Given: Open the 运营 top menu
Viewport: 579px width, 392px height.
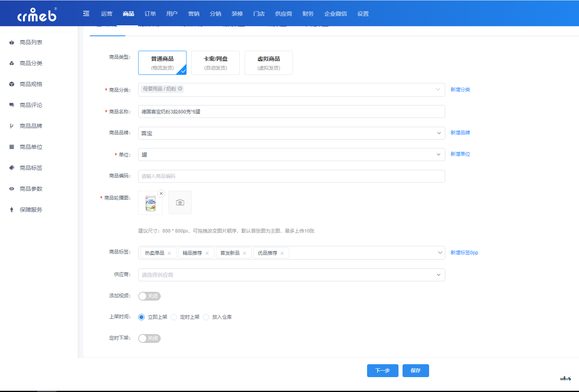Looking at the screenshot, I should pyautogui.click(x=107, y=14).
